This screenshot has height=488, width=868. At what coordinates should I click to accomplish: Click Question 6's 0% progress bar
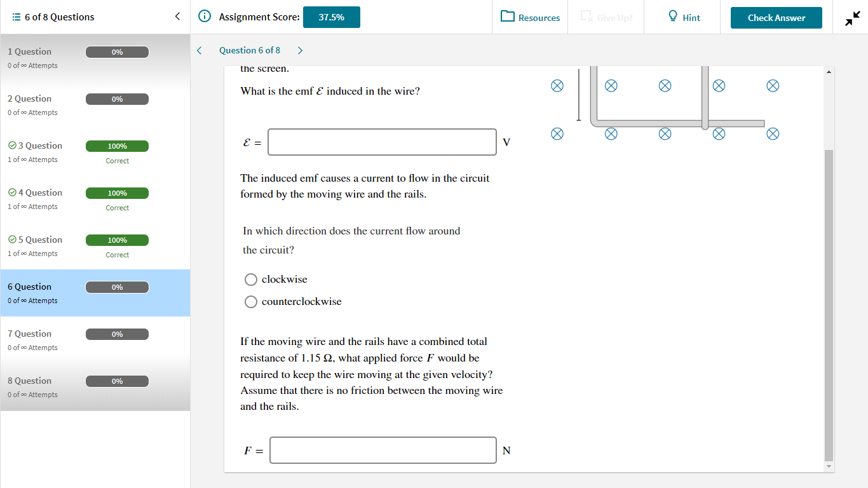[117, 287]
